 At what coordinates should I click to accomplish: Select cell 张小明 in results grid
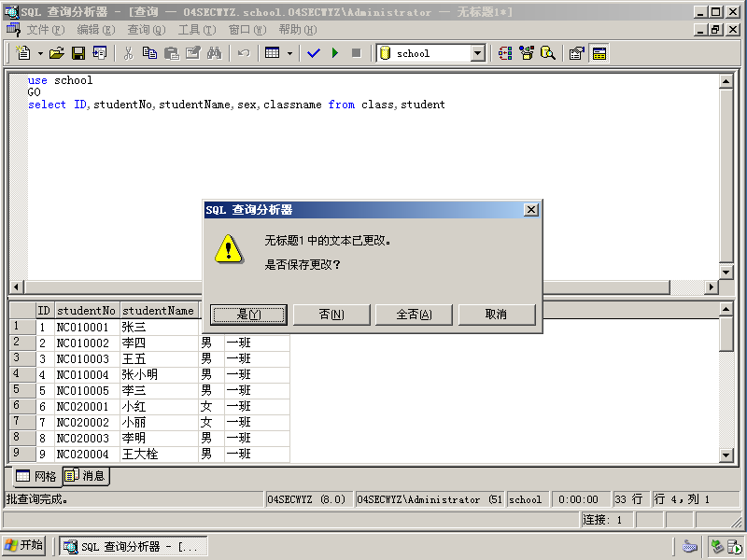159,375
